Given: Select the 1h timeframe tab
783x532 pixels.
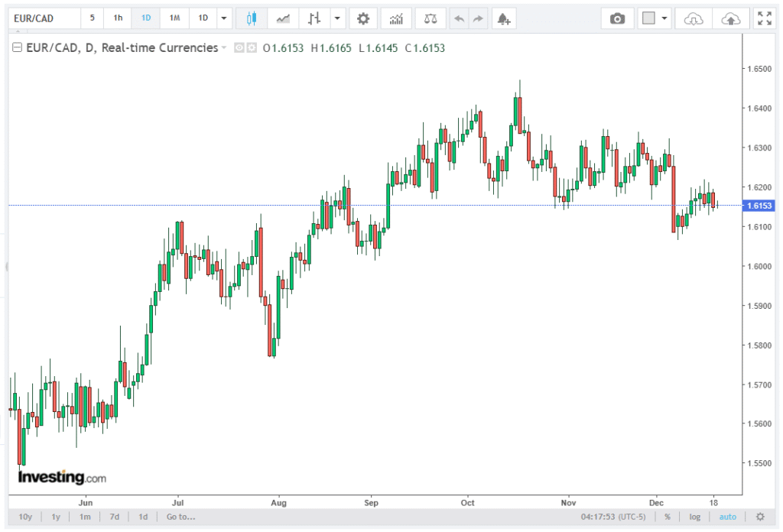Looking at the screenshot, I should coord(118,18).
